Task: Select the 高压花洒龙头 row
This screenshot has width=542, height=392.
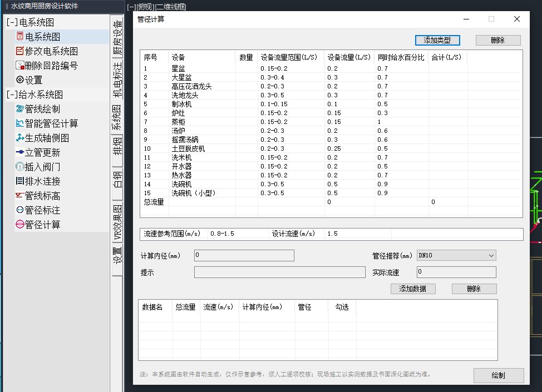Action: [331, 86]
